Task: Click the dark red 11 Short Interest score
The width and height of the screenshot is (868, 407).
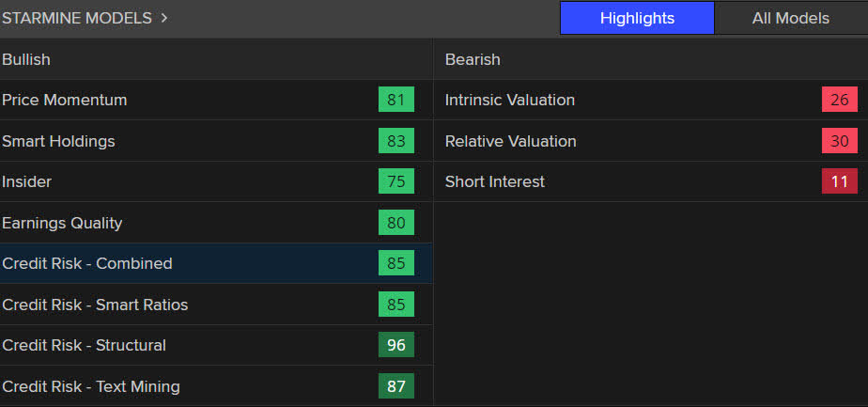Action: pos(840,181)
